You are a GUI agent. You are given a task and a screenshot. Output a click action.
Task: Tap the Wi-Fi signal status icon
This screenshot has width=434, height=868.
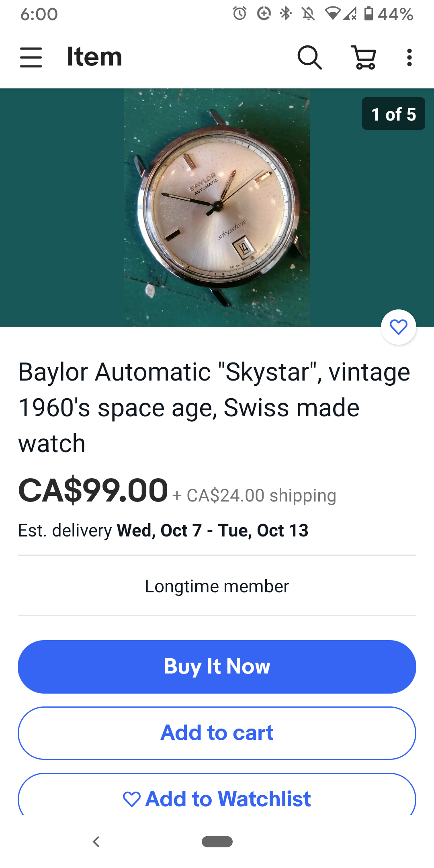333,14
